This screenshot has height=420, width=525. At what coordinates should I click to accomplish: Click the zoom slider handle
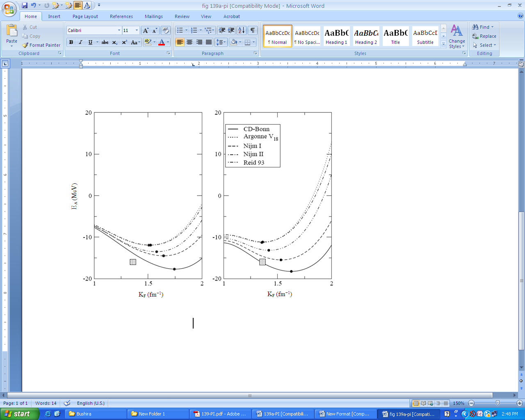click(498, 403)
